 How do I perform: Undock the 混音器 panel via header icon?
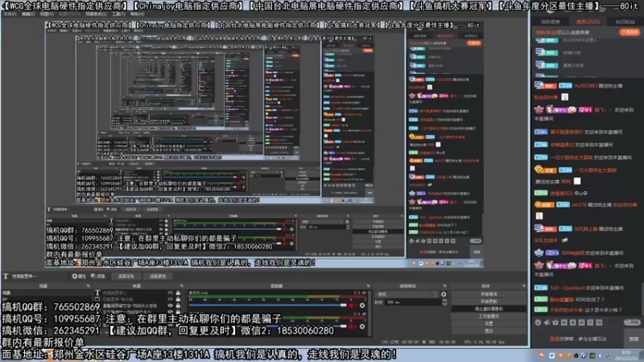click(368, 286)
